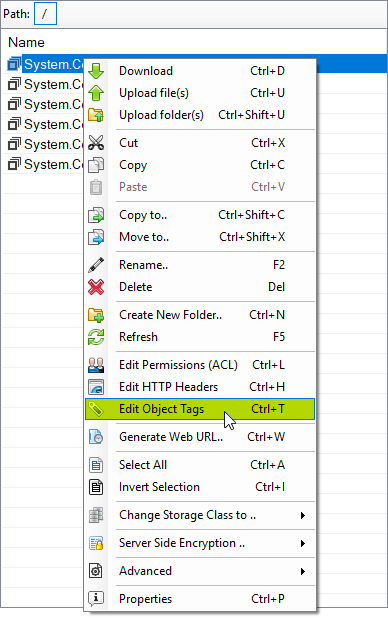388x620 pixels.
Task: Click the Copy pages icon
Action: [x=96, y=165]
